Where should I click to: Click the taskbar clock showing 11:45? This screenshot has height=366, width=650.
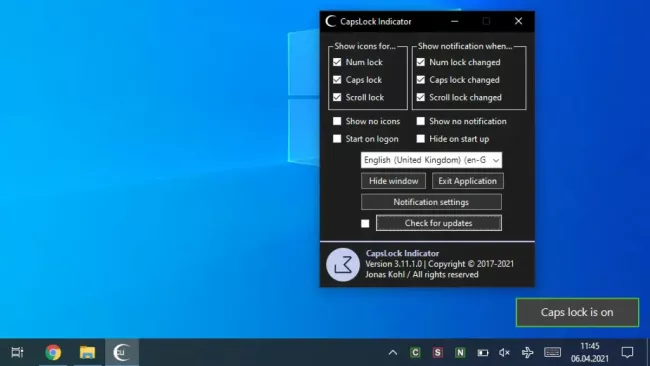tap(589, 352)
